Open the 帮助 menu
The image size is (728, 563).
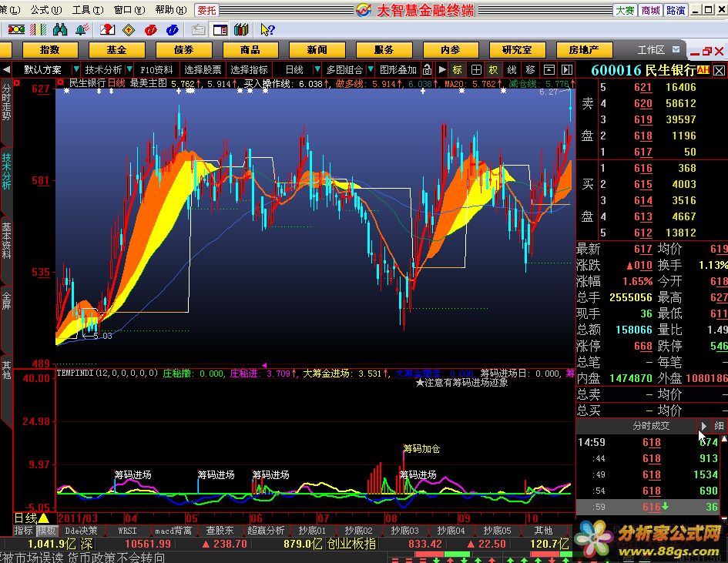tap(170, 10)
